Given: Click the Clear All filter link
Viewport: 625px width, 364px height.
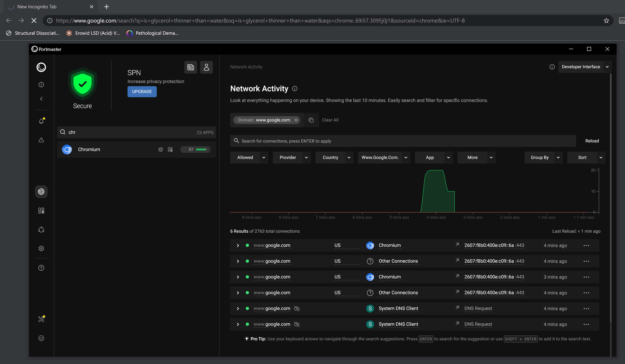Looking at the screenshot, I should [330, 120].
